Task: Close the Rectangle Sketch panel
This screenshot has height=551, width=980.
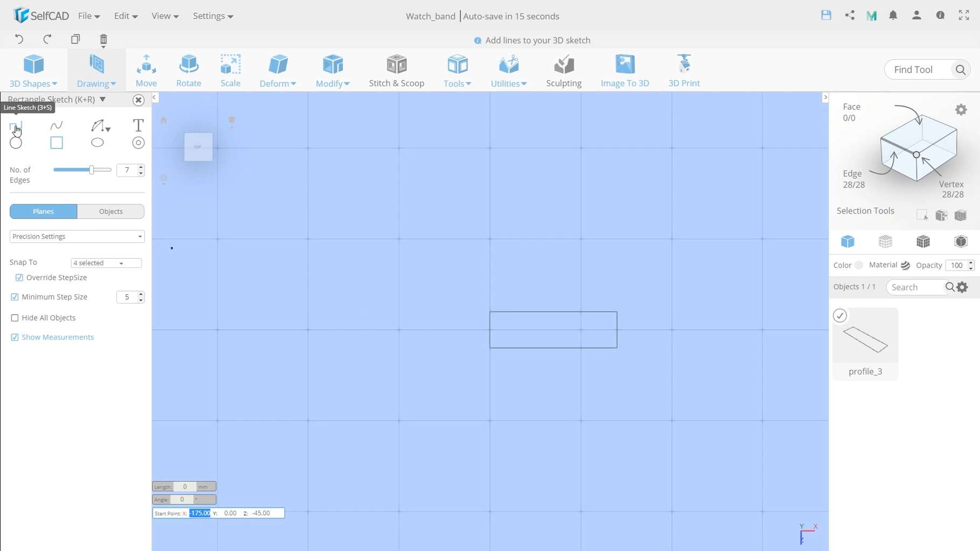Action: click(138, 100)
